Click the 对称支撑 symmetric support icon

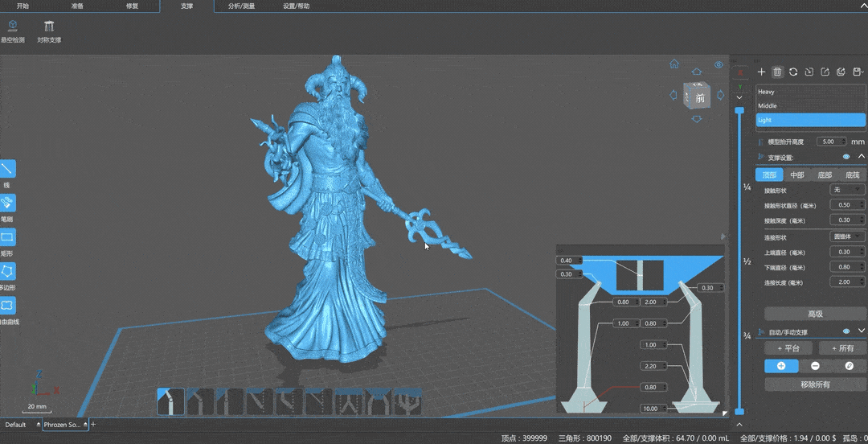49,27
